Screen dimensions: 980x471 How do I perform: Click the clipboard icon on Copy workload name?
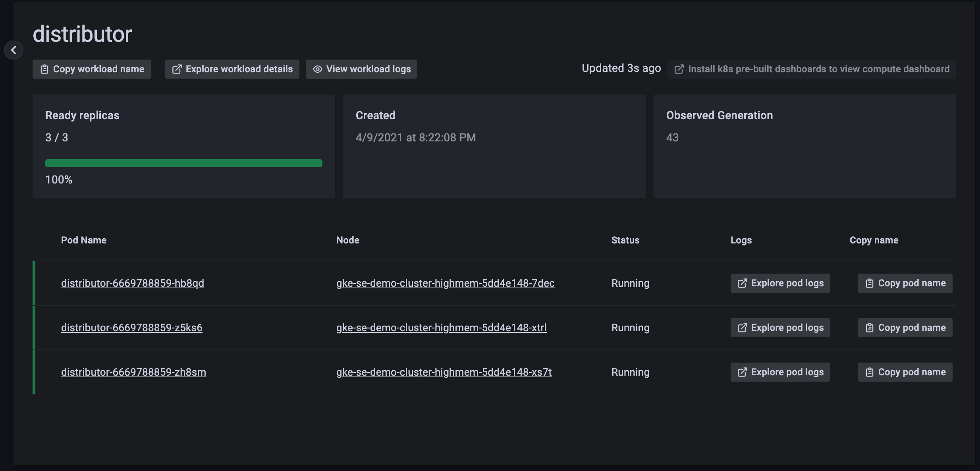click(45, 69)
